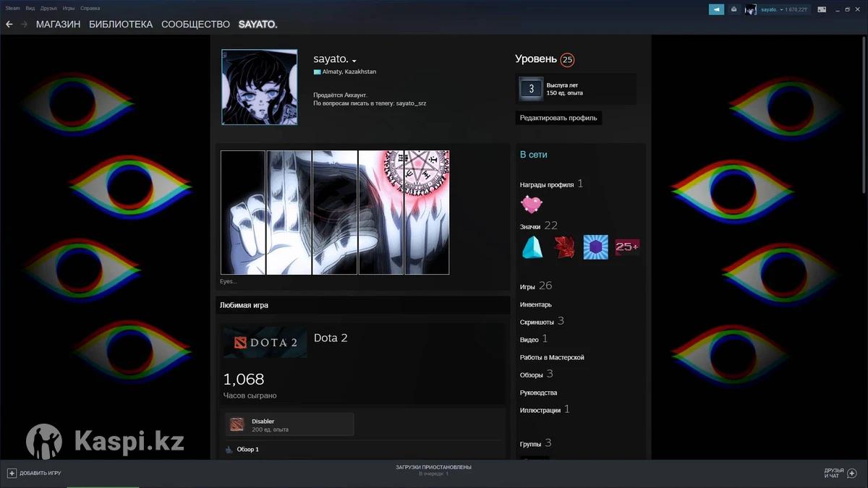Open the Друзья menu
The width and height of the screenshot is (868, 488).
tap(49, 9)
